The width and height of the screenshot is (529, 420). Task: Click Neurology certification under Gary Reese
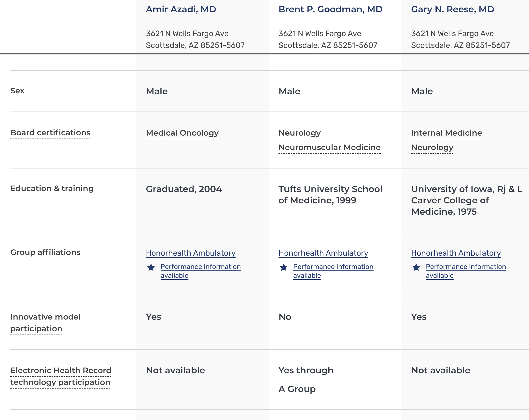pyautogui.click(x=432, y=148)
